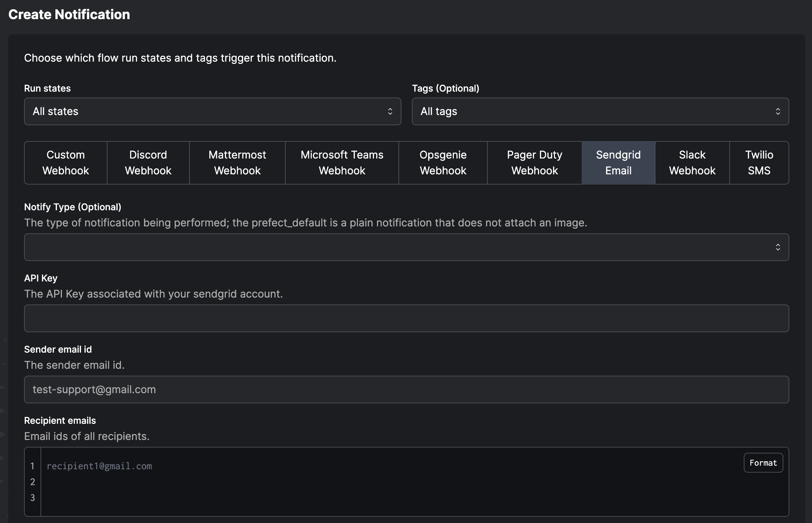Click the Opsgenie Webhook icon
Viewport: 812px width, 523px height.
point(443,162)
